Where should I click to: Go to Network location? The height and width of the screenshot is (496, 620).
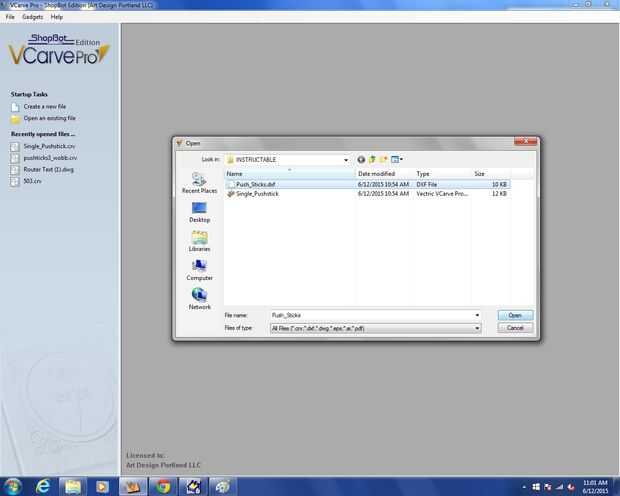(x=199, y=299)
